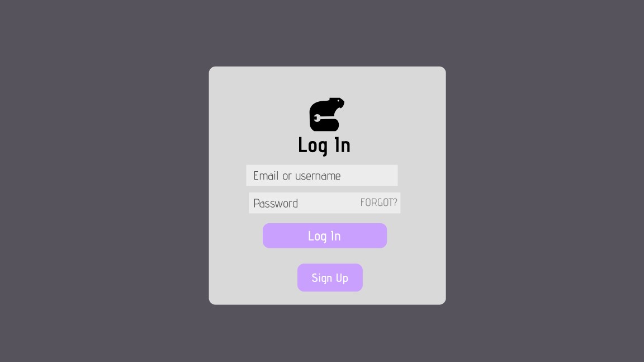The width and height of the screenshot is (644, 362).
Task: Click the animal head of the logo
Action: pyautogui.click(x=337, y=103)
